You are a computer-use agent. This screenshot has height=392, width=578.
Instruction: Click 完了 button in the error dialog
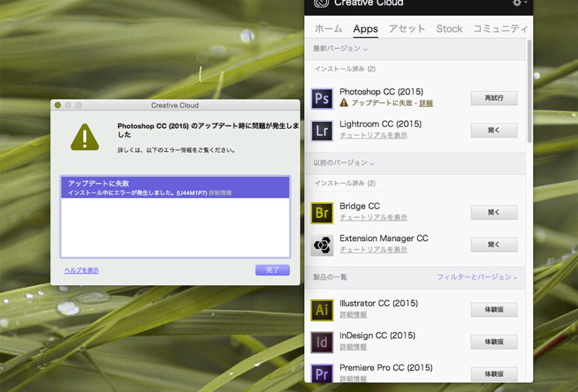tap(273, 270)
